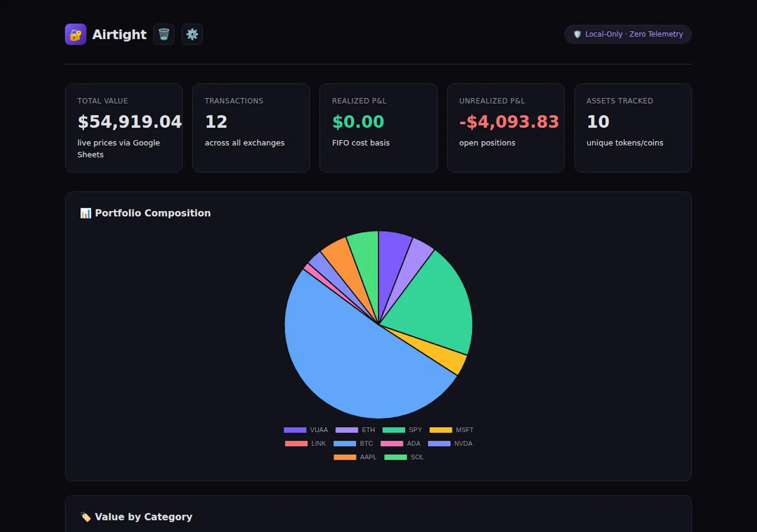Toggle NVDA legend swatch
Image resolution: width=757 pixels, height=532 pixels.
(439, 444)
